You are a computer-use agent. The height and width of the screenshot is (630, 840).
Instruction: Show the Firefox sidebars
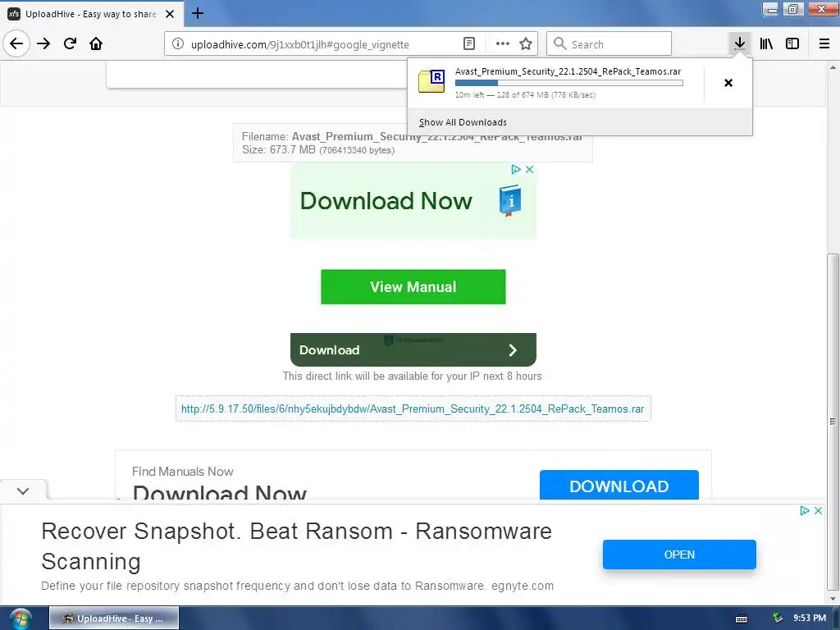[x=792, y=43]
